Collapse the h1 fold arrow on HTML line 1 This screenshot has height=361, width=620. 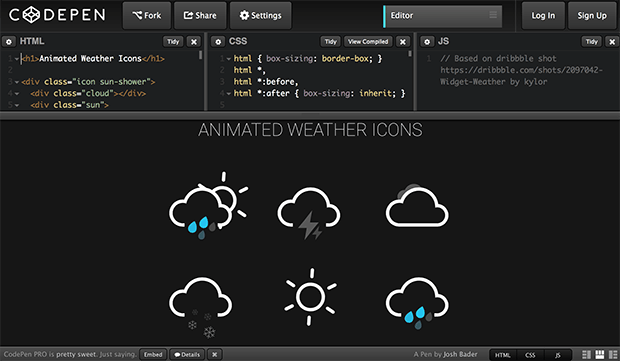[17, 59]
